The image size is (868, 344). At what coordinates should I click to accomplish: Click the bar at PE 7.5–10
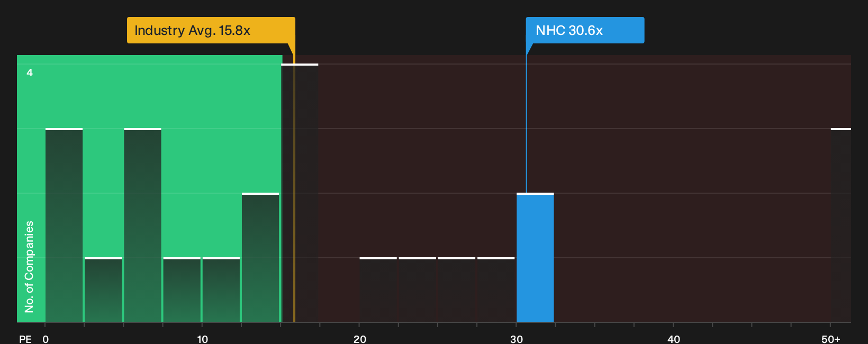coord(182,290)
